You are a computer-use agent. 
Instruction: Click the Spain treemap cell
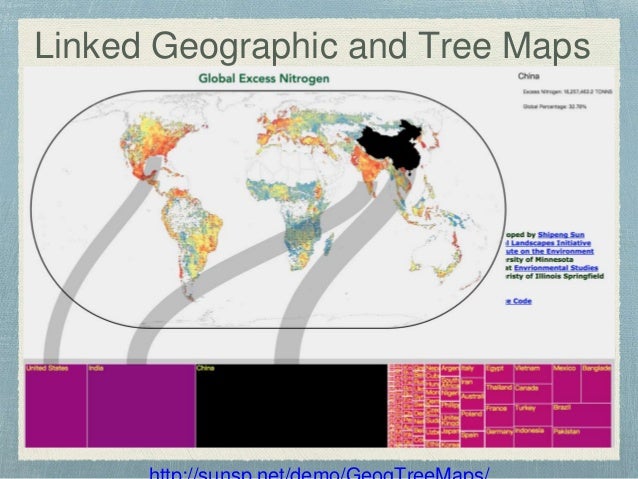point(472,440)
